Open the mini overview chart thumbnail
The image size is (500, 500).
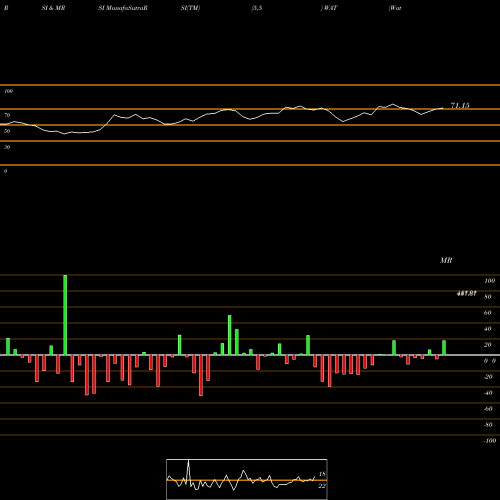247,479
